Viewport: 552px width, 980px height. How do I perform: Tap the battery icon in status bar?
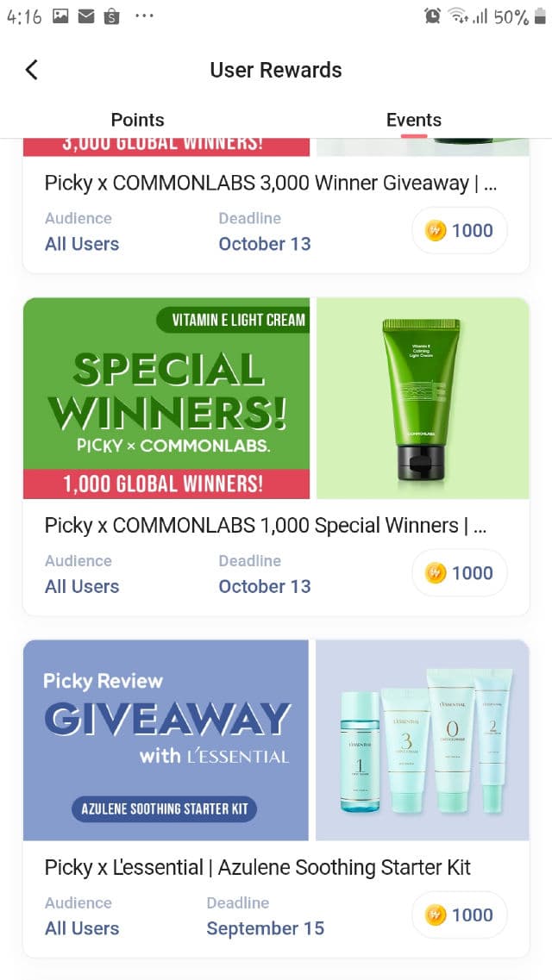click(540, 17)
